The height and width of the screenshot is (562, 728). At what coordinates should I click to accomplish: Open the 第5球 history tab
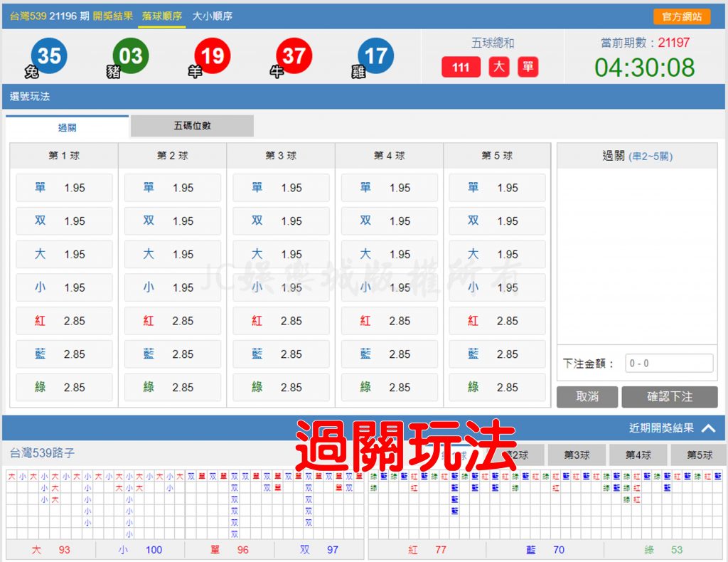coord(700,455)
